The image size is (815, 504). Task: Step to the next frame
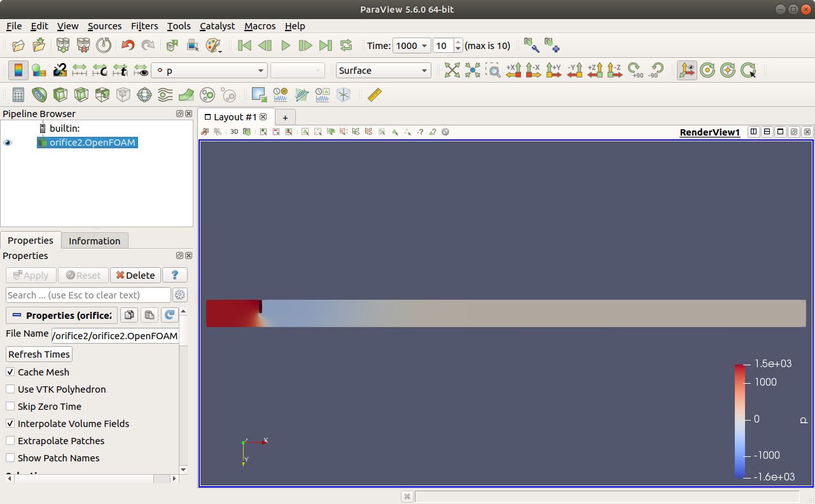click(x=305, y=45)
